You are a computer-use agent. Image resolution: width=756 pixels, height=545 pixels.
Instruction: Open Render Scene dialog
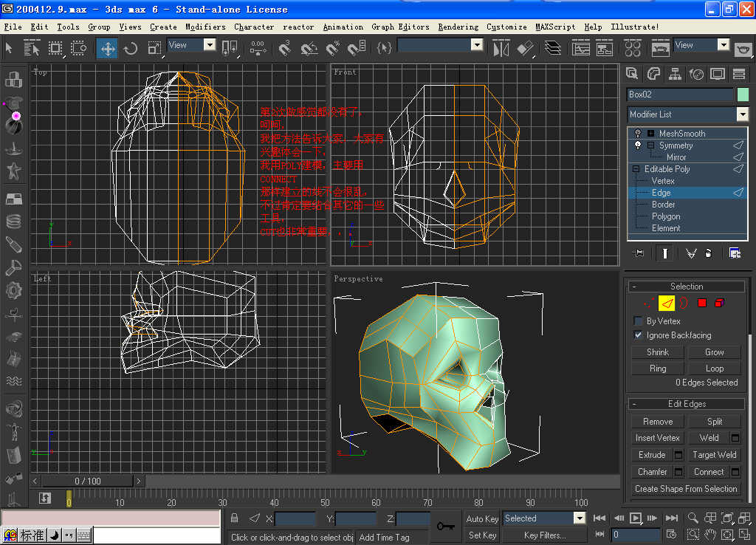(x=660, y=49)
